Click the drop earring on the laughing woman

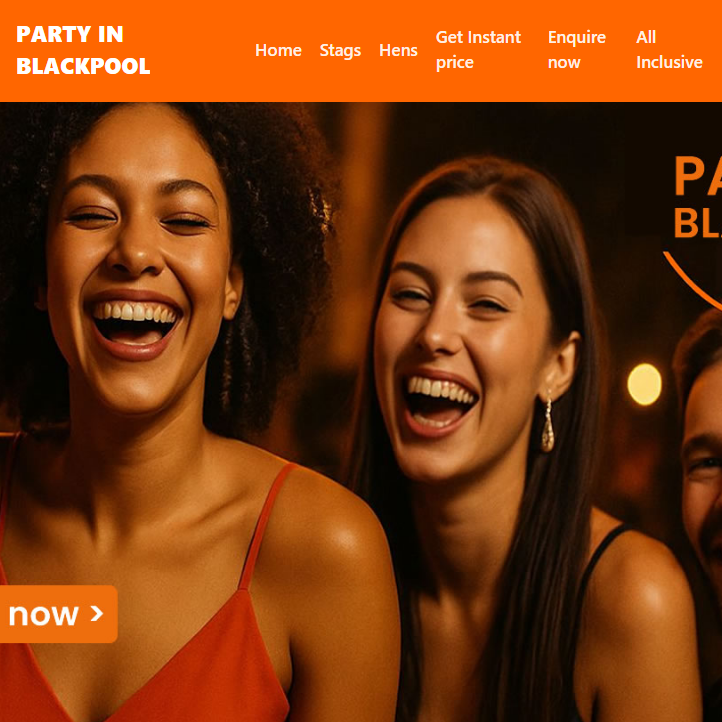point(547,426)
